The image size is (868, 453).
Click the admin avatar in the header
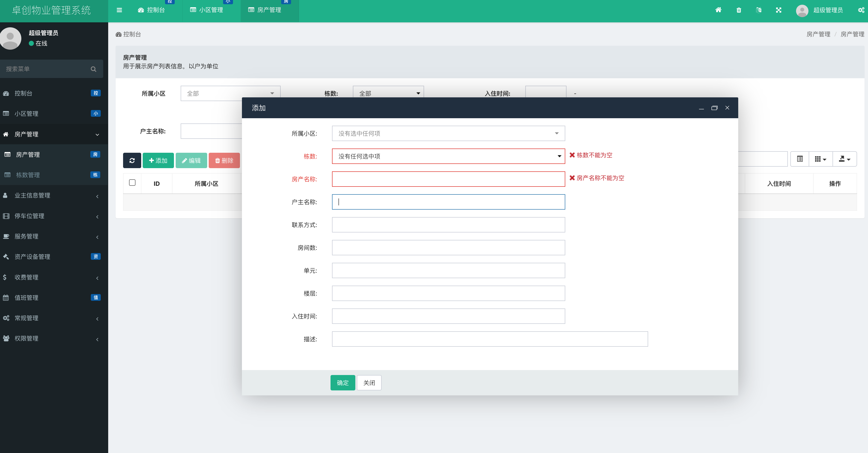point(802,10)
